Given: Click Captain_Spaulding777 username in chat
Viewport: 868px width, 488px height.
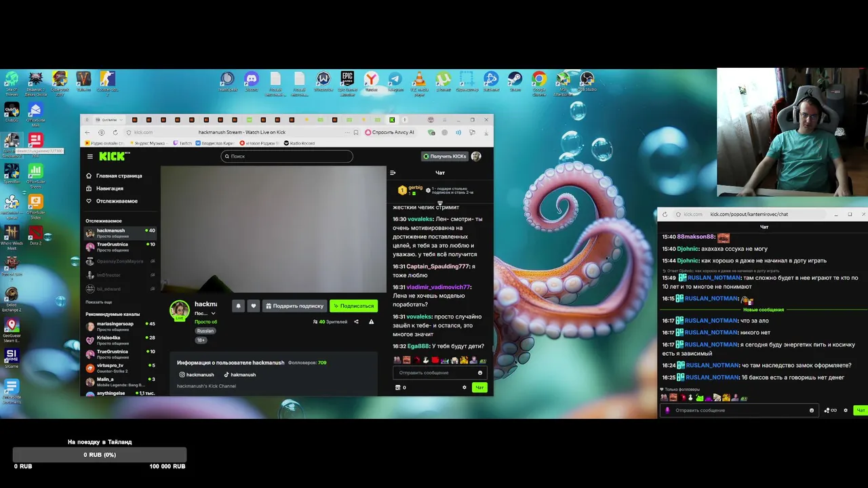Looking at the screenshot, I should point(437,266).
